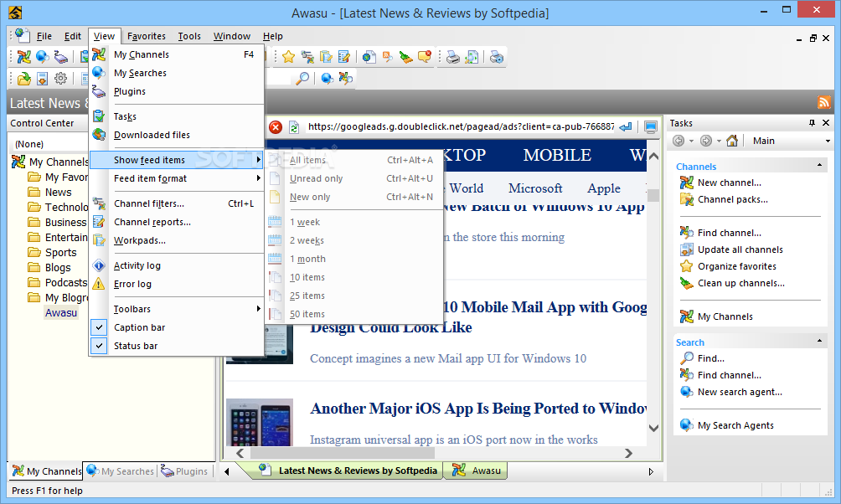Click the Print preview toolbar icon
Image resolution: width=841 pixels, height=504 pixels.
click(472, 57)
